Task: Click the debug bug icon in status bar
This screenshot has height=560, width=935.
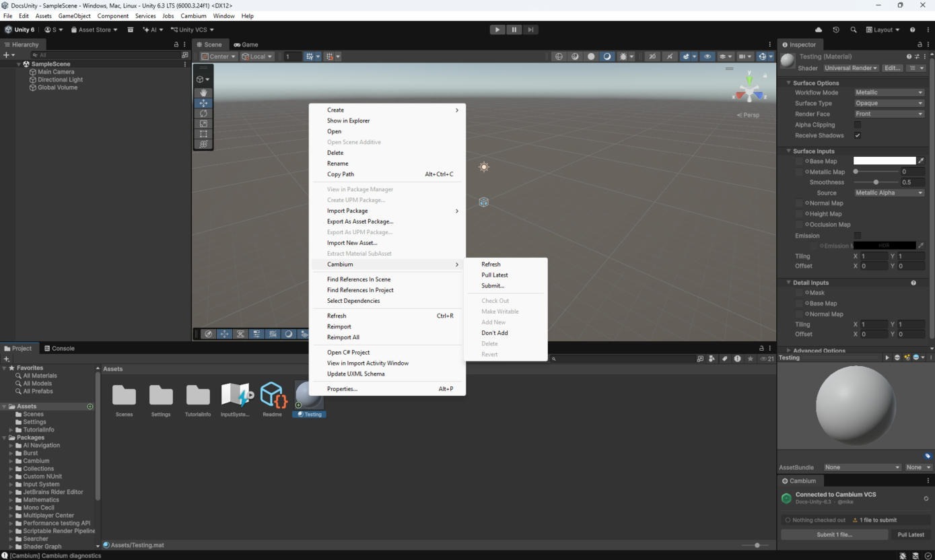Action: coord(903,556)
